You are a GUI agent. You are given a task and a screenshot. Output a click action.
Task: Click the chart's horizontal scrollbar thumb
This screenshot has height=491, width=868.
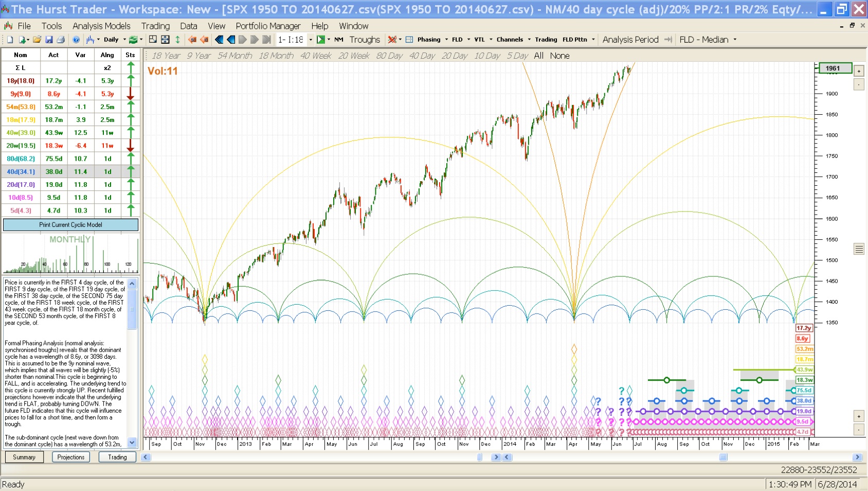tap(723, 457)
